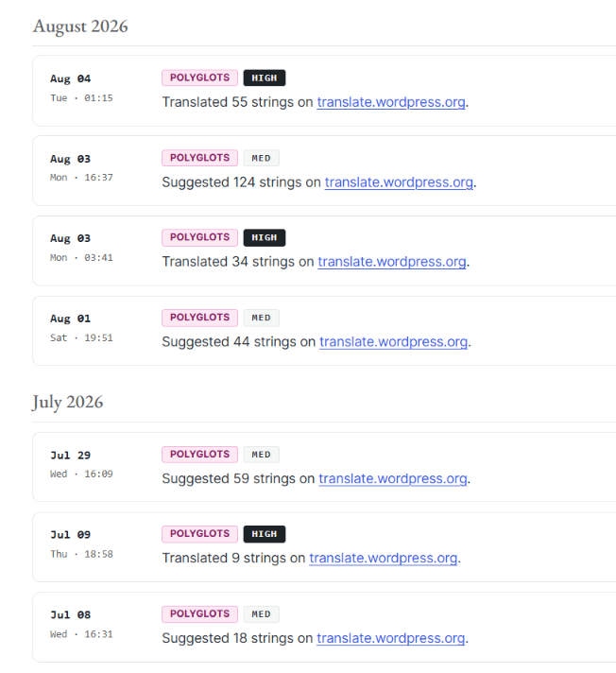The width and height of the screenshot is (616, 673).
Task: Open translate.wordpress.org link in Aug 04 entry
Action: point(391,102)
